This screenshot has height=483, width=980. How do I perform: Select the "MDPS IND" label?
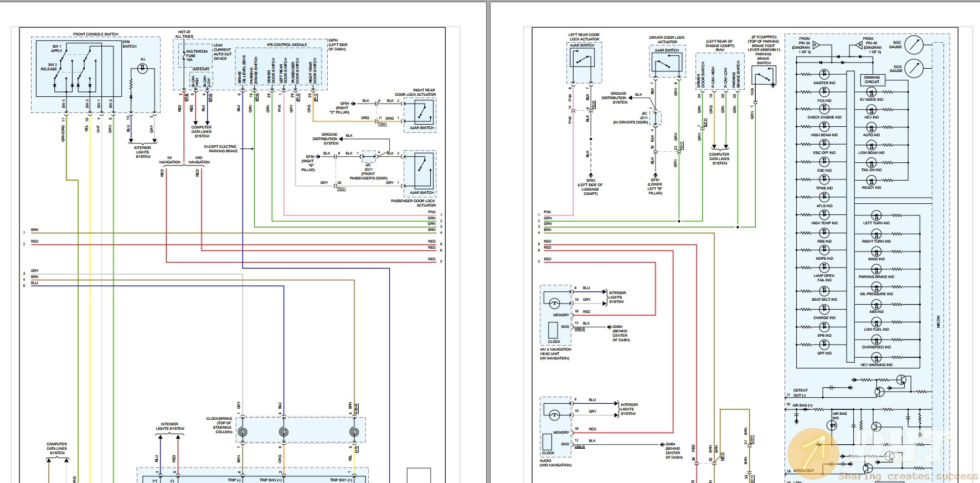[x=824, y=259]
